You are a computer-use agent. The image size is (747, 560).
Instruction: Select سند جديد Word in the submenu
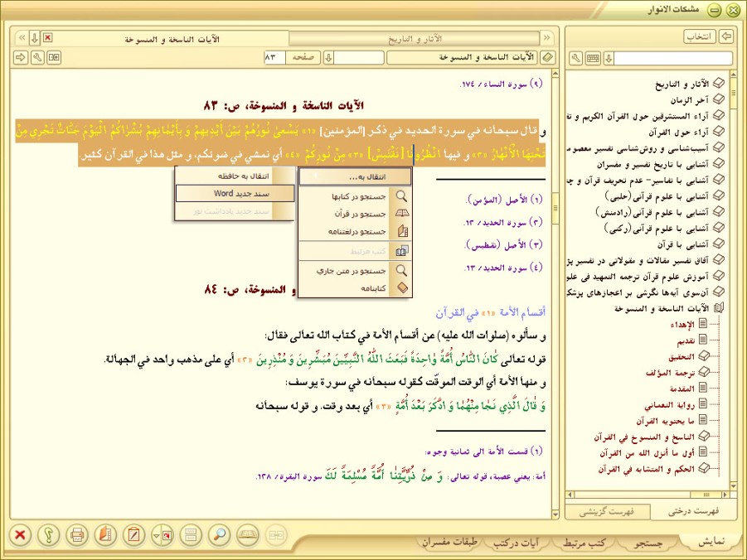point(235,193)
